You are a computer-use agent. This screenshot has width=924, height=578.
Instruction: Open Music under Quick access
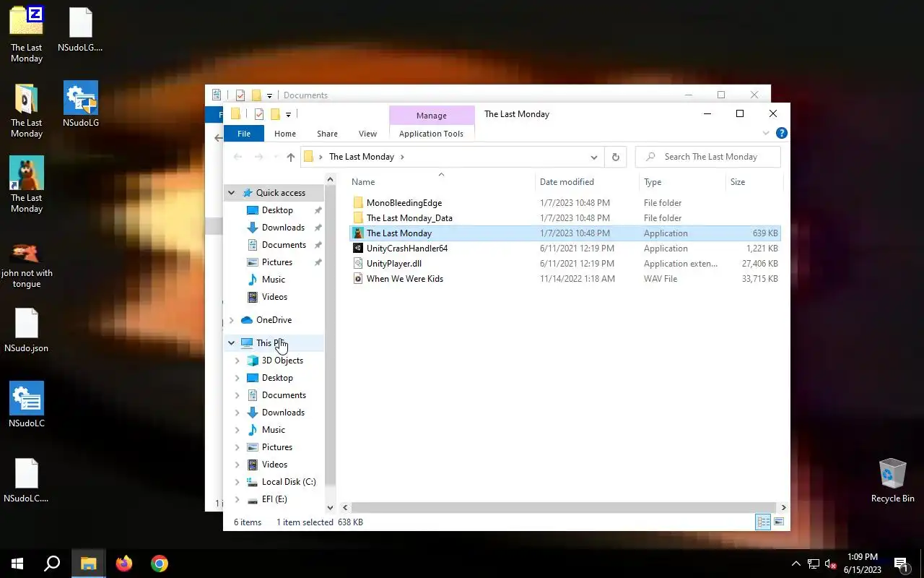pos(273,280)
